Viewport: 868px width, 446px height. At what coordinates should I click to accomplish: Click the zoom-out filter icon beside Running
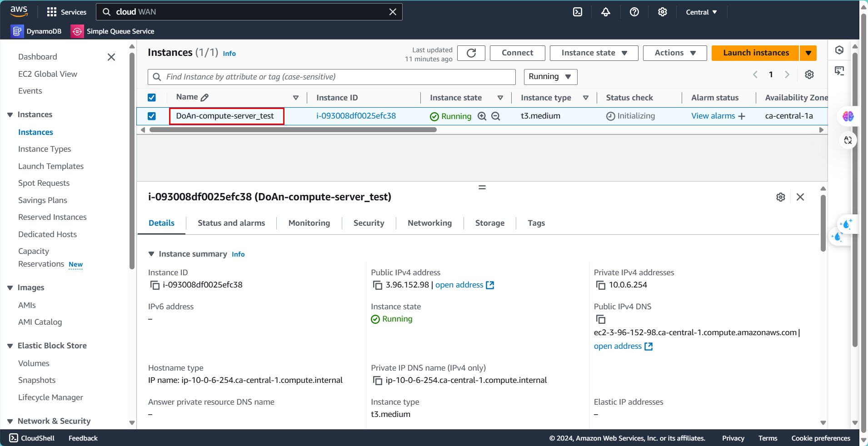pyautogui.click(x=496, y=116)
